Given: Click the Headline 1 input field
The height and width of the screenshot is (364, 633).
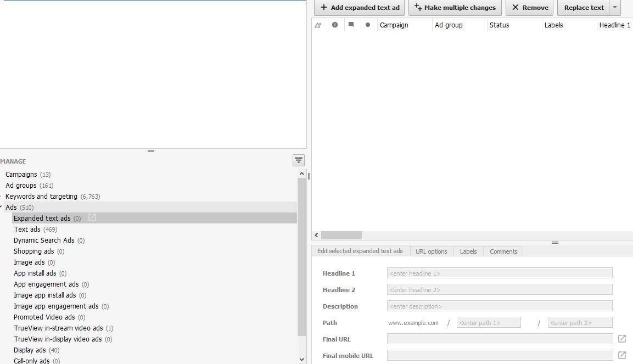Looking at the screenshot, I should (500, 273).
